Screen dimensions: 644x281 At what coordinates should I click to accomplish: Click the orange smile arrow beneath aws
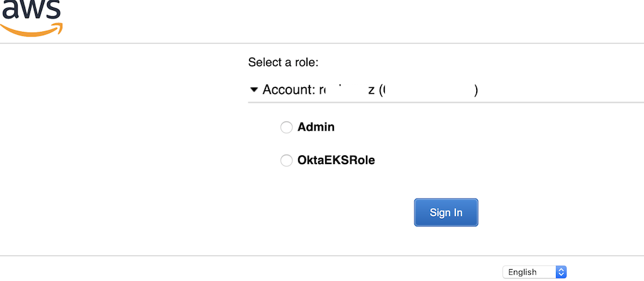30,27
